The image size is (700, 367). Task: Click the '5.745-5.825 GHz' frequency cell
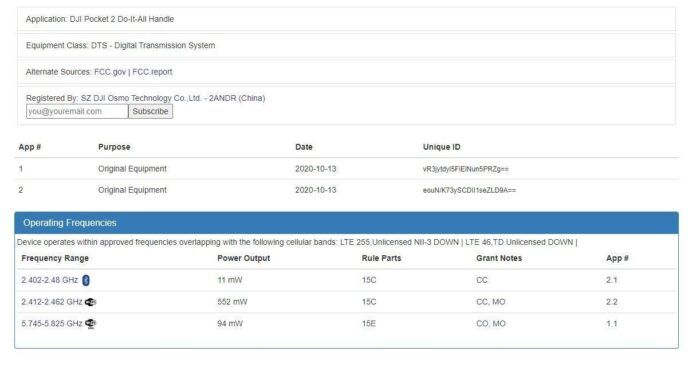click(52, 323)
